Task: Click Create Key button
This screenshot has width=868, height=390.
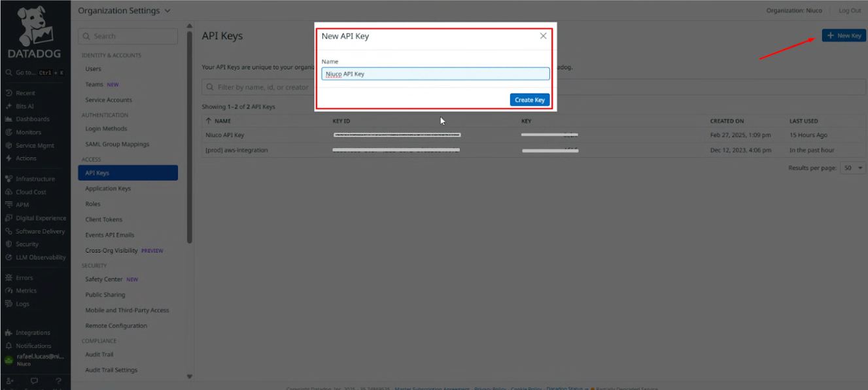Action: [530, 100]
